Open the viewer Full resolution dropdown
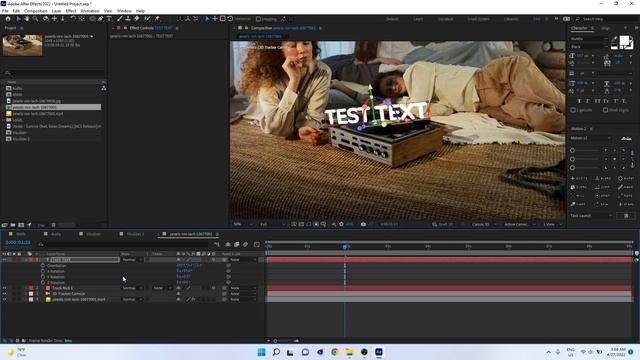Image resolution: width=640 pixels, height=360 pixels. coord(272,224)
